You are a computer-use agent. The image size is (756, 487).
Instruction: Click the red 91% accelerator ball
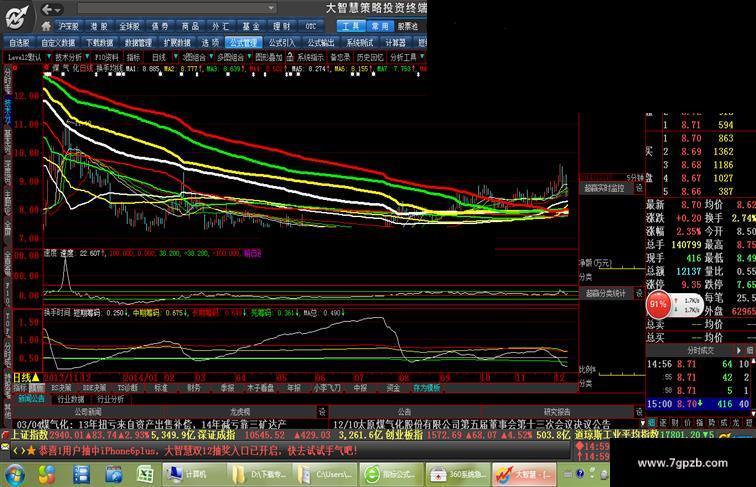tap(659, 304)
